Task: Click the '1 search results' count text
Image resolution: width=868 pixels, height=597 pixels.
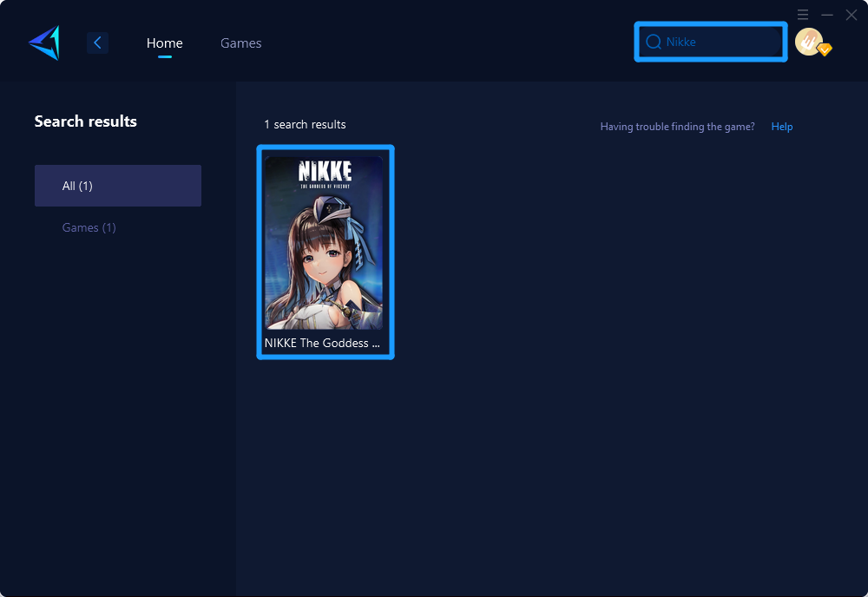Action: (305, 124)
